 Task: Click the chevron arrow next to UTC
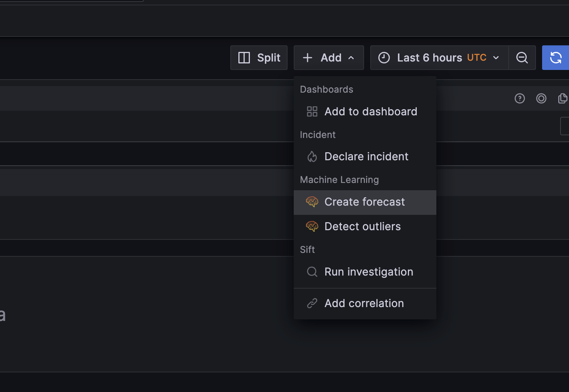[x=496, y=58]
